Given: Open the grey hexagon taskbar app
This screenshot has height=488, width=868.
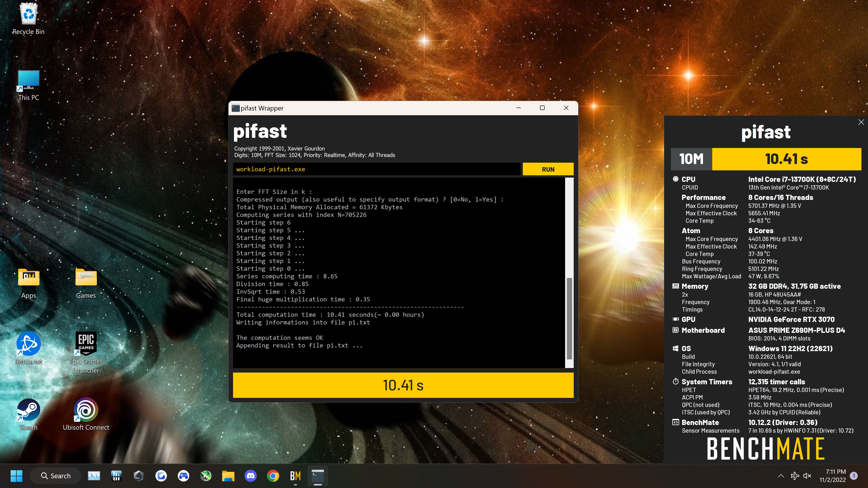Looking at the screenshot, I should coord(139,476).
